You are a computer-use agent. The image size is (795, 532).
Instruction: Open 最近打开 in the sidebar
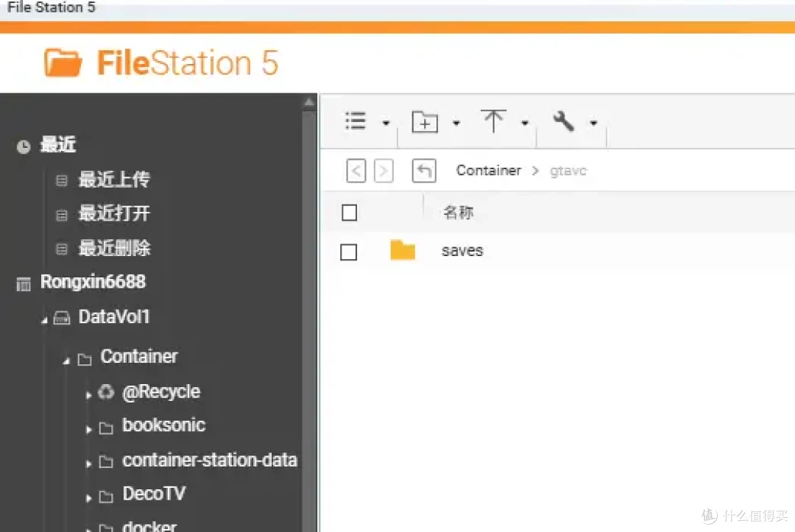114,213
